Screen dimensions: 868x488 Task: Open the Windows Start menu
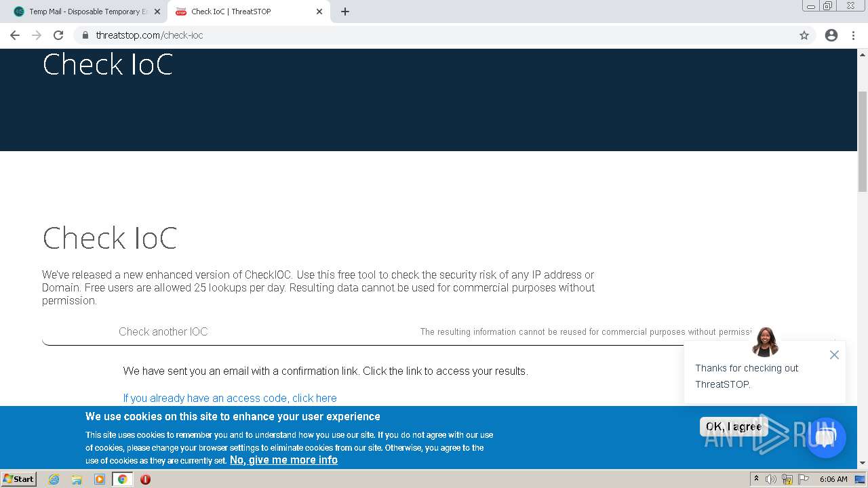19,479
